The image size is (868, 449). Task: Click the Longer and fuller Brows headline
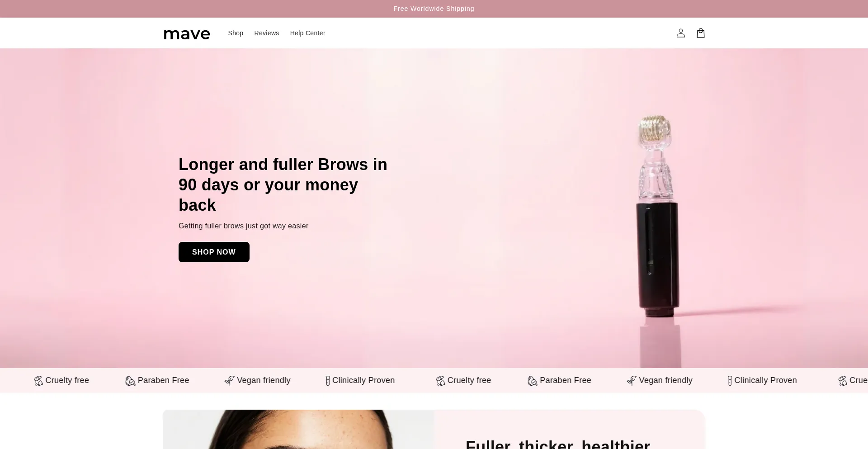(x=283, y=184)
